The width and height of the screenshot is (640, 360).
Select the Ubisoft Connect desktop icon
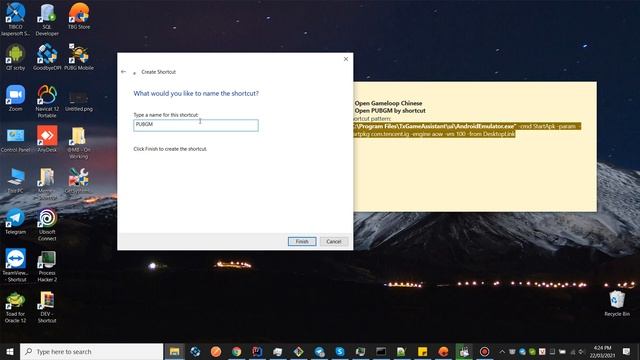[47, 224]
